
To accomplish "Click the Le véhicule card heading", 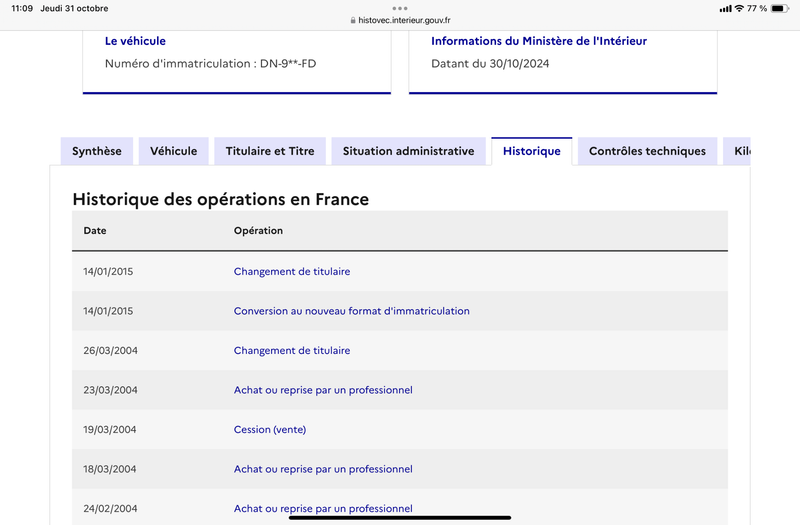I will [x=135, y=41].
